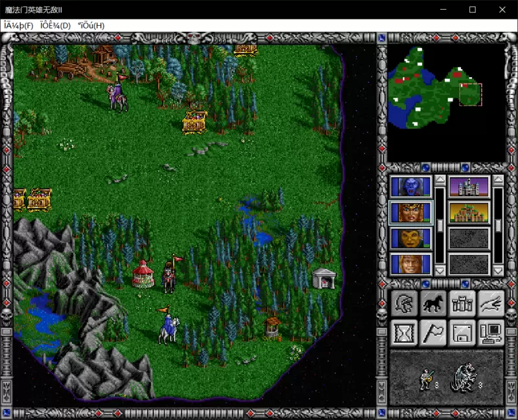The image size is (518, 420).
Task: Open Kingdom Summary with the castle button
Action: pyautogui.click(x=462, y=303)
